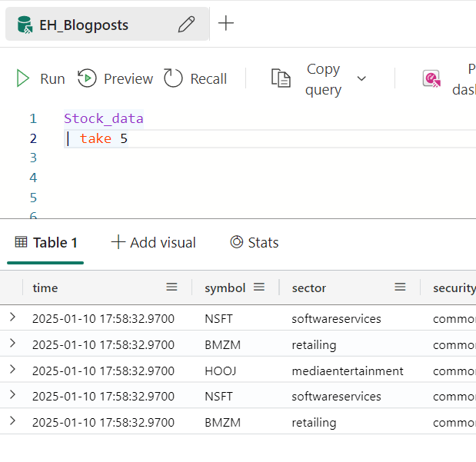This screenshot has width=476, height=462.
Task: Open the Copy query dropdown arrow
Action: tap(361, 78)
